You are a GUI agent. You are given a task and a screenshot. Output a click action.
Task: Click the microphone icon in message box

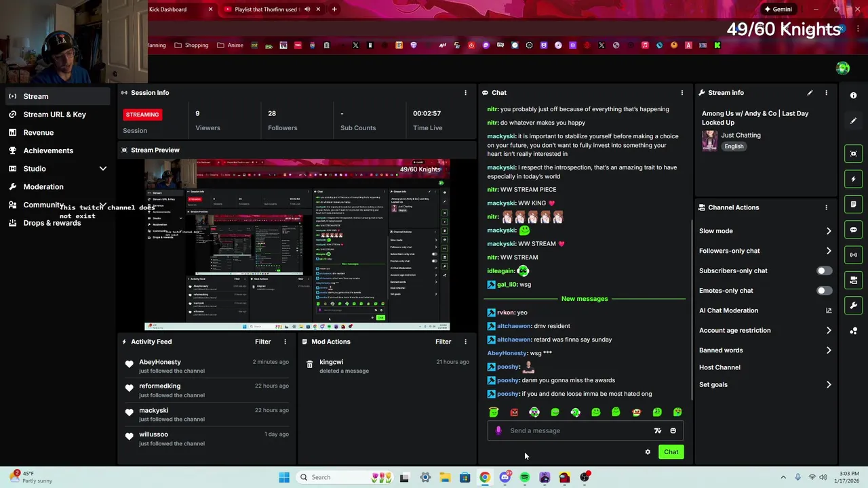(x=498, y=430)
